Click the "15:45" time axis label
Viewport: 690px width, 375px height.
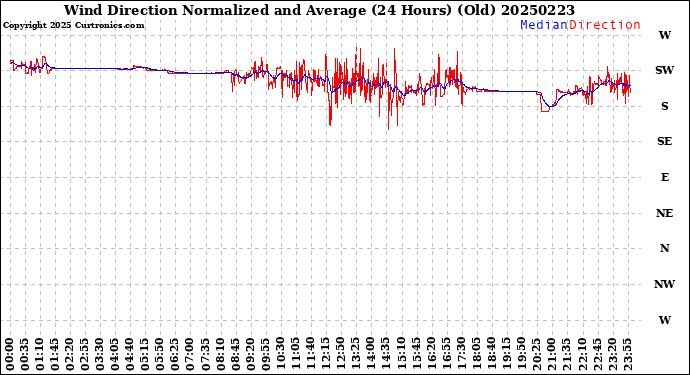click(x=416, y=354)
